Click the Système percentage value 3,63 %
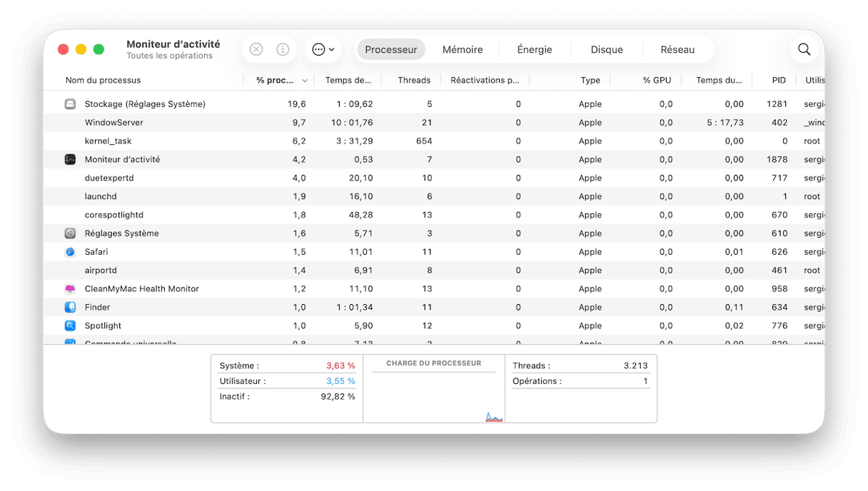 (x=340, y=365)
